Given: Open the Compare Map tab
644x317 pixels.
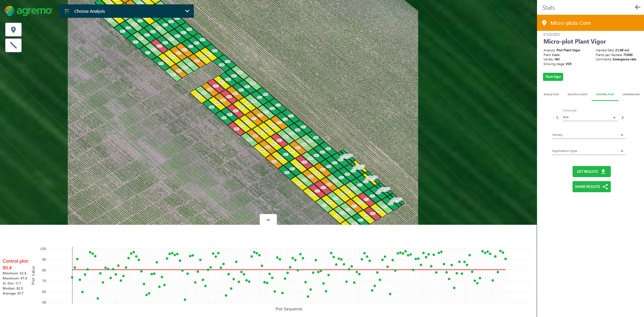Looking at the screenshot, I should tap(631, 95).
